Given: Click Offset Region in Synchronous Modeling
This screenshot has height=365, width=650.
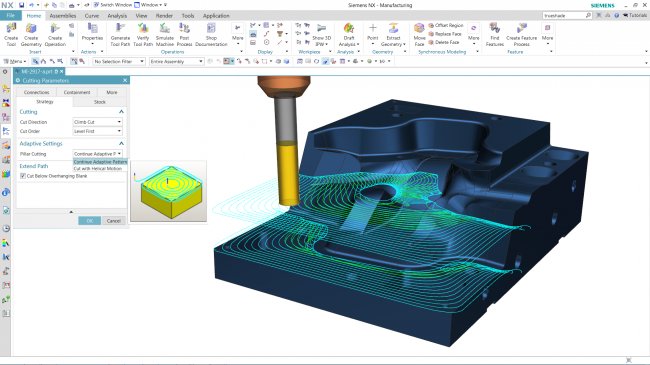Looking at the screenshot, I should (446, 26).
